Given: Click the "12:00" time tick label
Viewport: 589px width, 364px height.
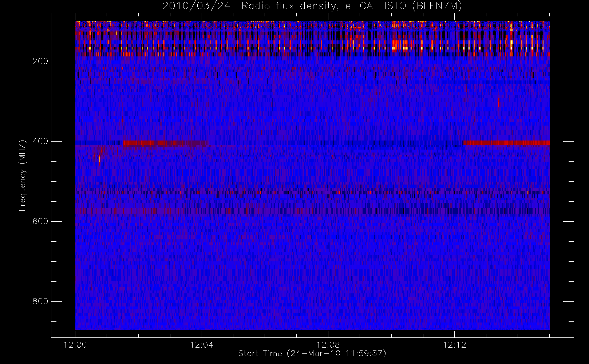Looking at the screenshot, I should tap(75, 345).
